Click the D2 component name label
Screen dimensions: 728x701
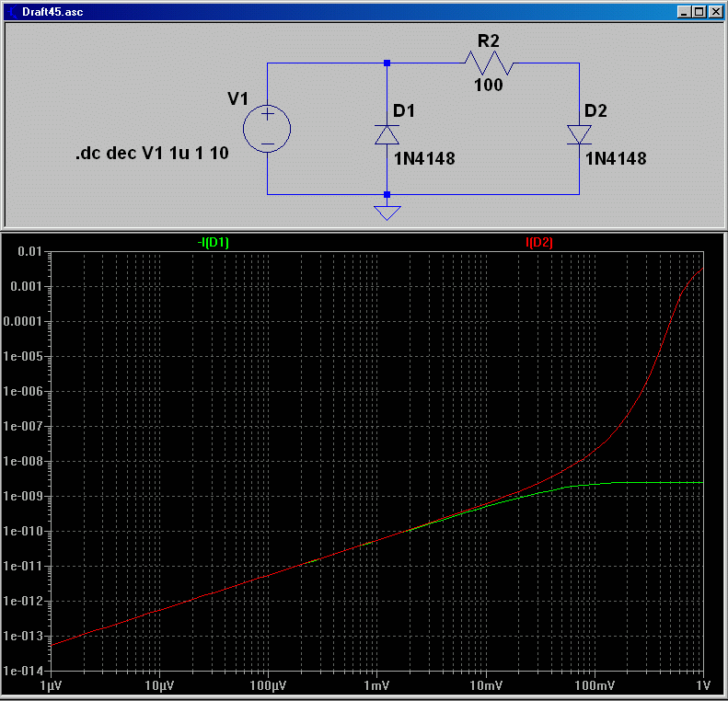click(x=595, y=111)
